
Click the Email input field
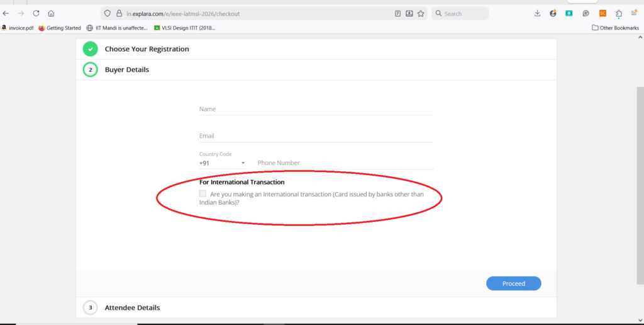point(316,135)
